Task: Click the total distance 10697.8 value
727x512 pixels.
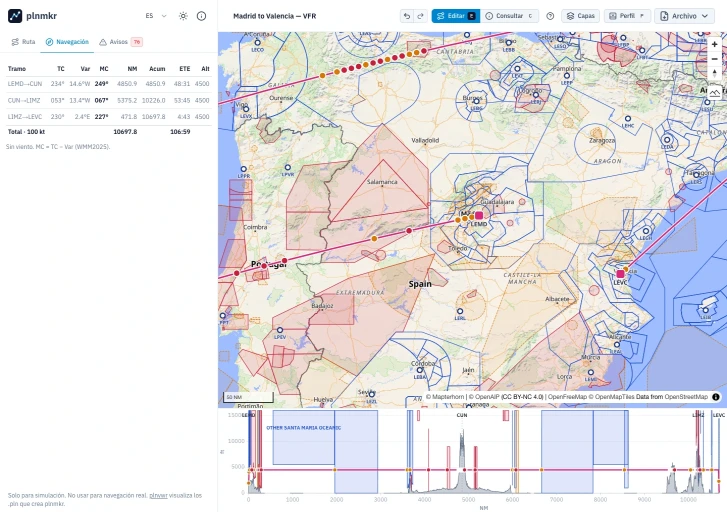Action: coord(125,132)
